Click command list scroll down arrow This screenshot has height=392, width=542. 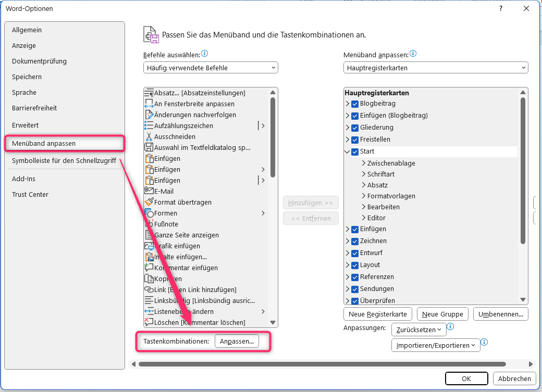point(273,323)
